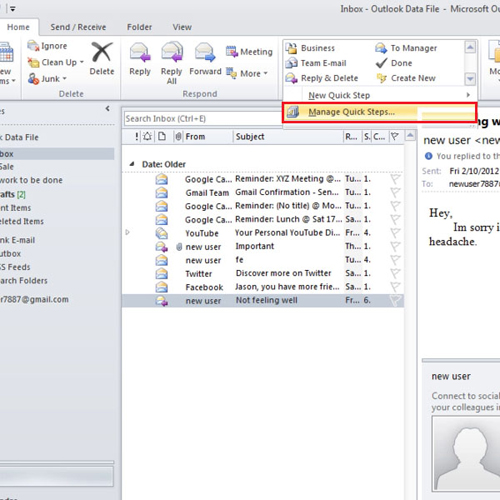The image size is (500, 500).
Task: Open the Junk E-mail folder
Action: click(x=17, y=240)
